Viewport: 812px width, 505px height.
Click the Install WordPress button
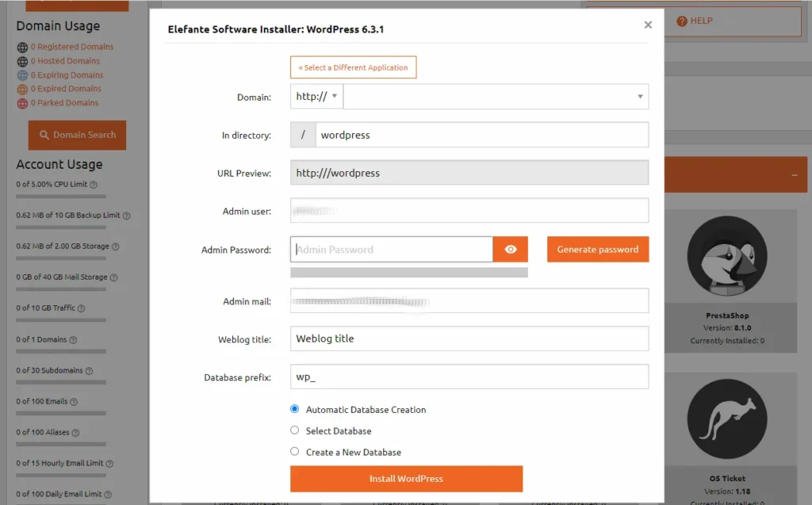pos(407,479)
